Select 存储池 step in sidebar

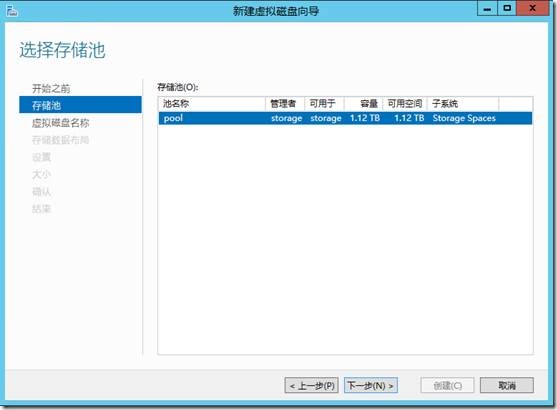pos(80,105)
